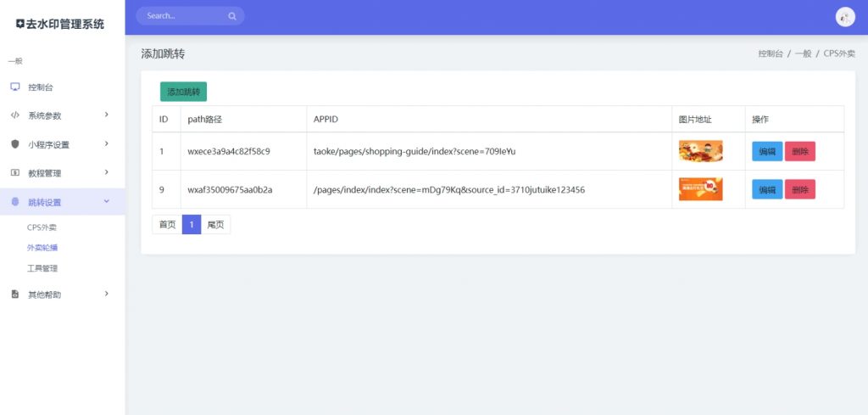Delete the row with ID 9

pos(800,189)
